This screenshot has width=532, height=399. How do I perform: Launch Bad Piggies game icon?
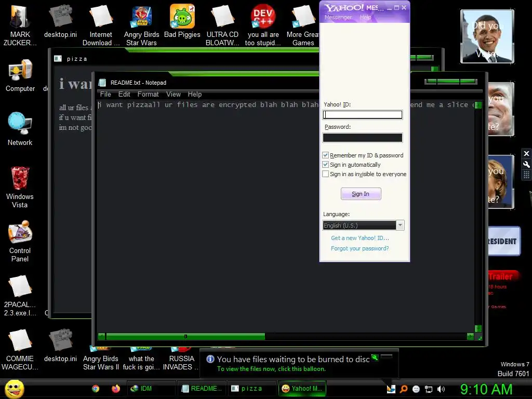[x=182, y=22]
